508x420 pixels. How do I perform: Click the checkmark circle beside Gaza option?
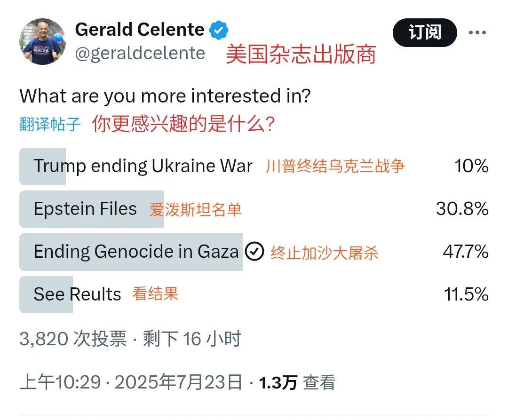(255, 252)
